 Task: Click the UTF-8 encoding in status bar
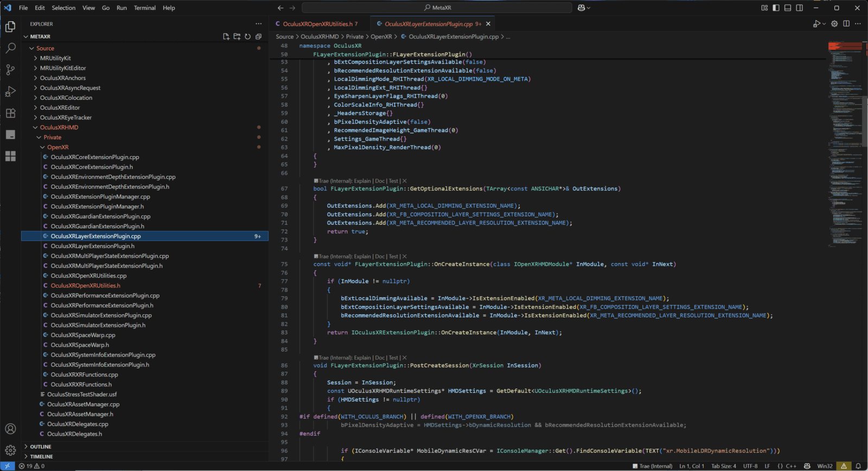(750, 466)
